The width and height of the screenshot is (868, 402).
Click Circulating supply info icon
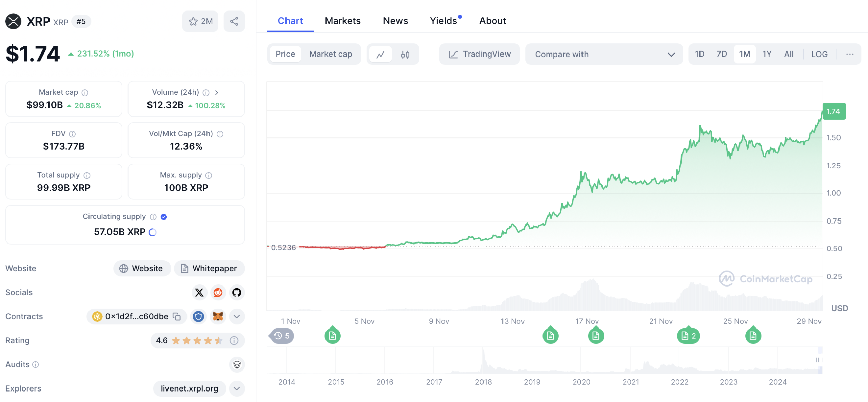point(153,217)
